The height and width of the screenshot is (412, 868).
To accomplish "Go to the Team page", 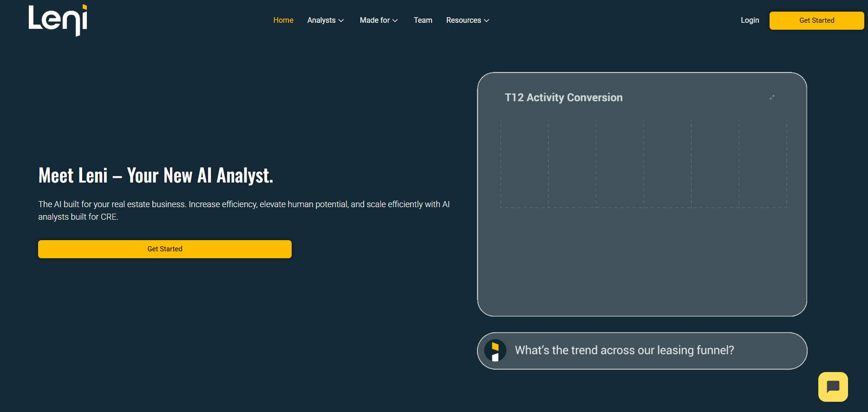I will tap(423, 20).
